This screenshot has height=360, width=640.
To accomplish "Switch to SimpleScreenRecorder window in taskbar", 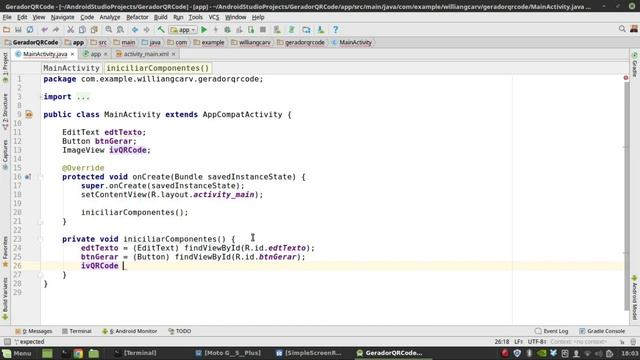I will click(x=309, y=353).
